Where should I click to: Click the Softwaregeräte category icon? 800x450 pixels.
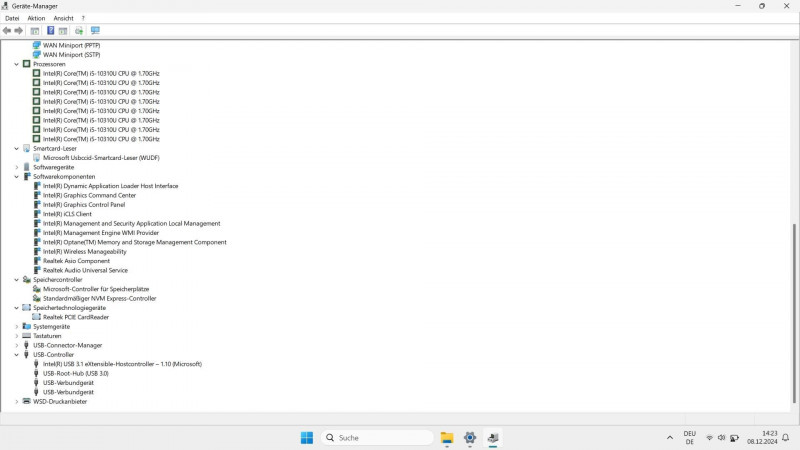(27, 167)
